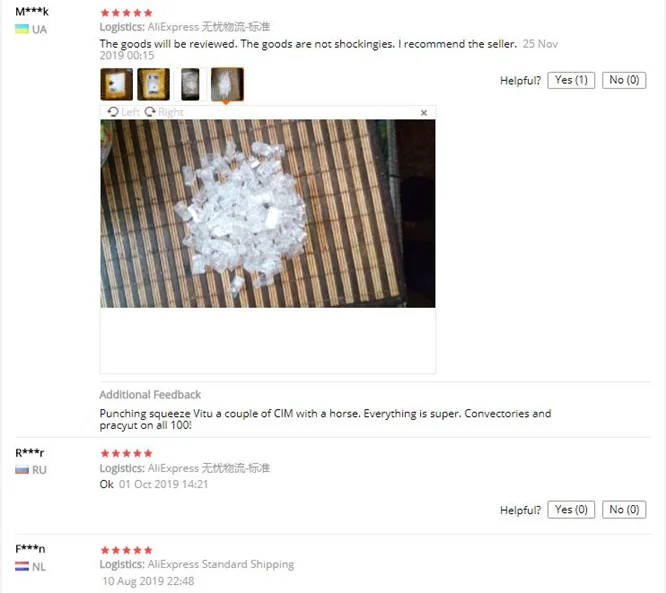Click the five-star rating of F***n's review
The image size is (666, 593).
coord(126,550)
